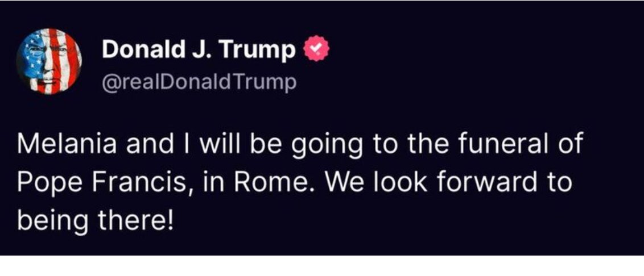Click the flag-painted profile avatar
The image size is (644, 276).
pos(49,61)
